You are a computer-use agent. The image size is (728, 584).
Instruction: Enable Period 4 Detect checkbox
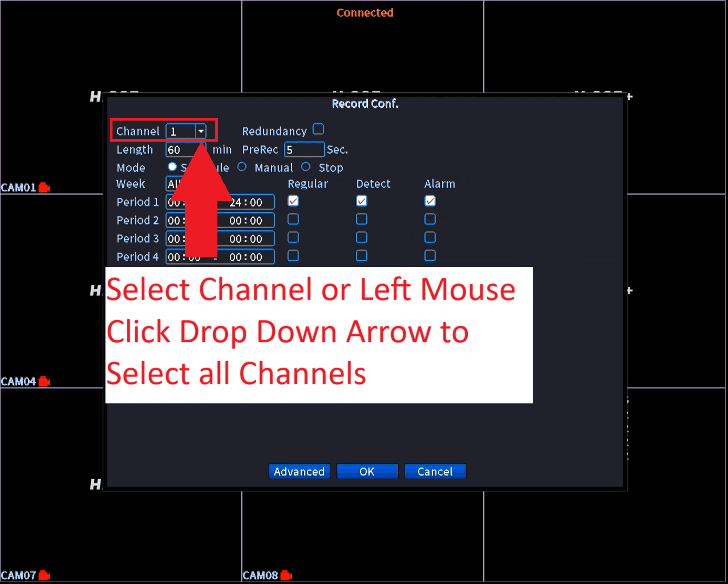click(x=362, y=255)
